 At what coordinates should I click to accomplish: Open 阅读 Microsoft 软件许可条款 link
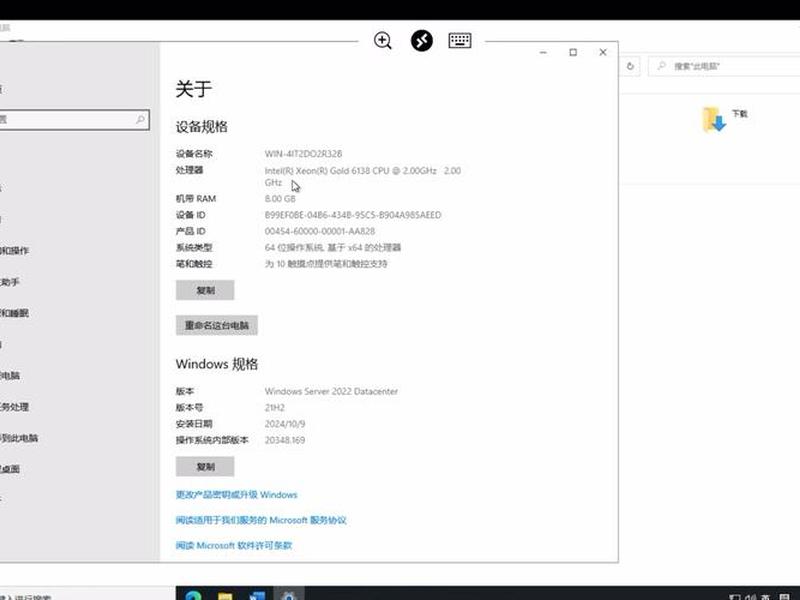click(x=234, y=545)
